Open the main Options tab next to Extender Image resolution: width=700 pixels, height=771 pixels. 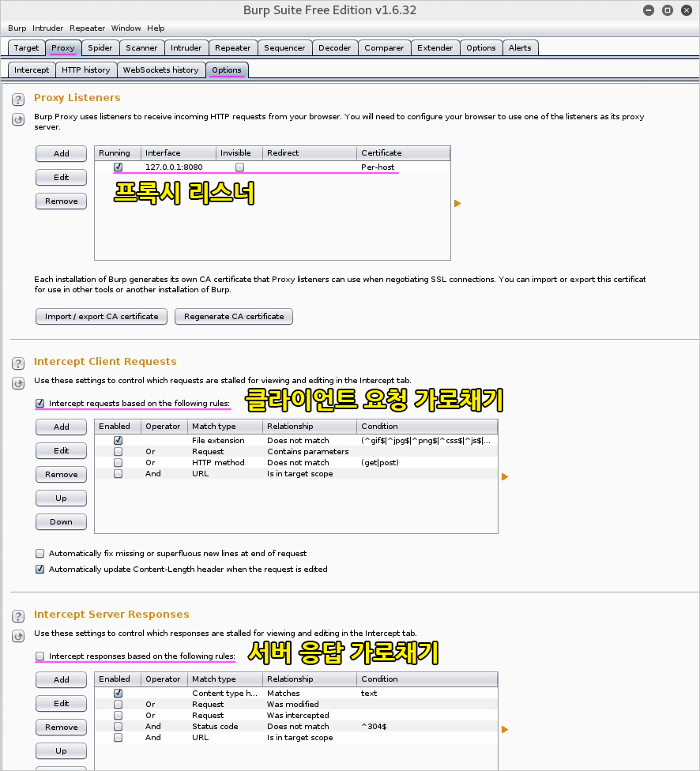coord(481,47)
